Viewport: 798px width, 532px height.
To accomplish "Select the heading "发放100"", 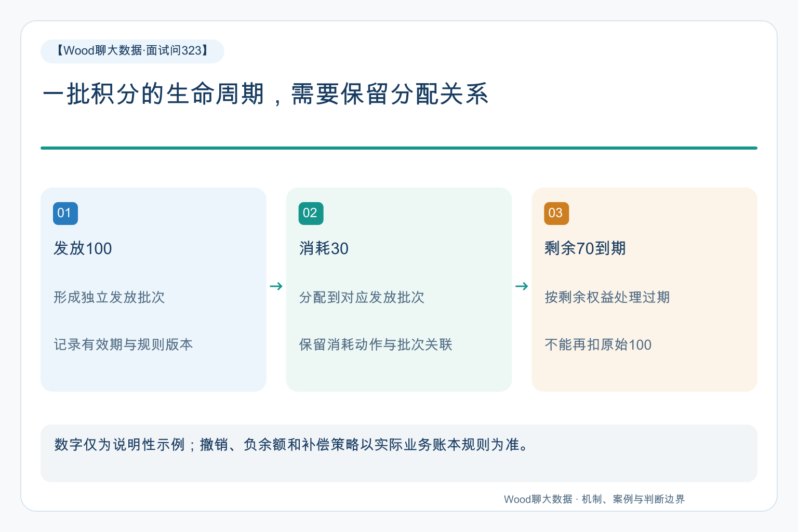I will (x=83, y=248).
